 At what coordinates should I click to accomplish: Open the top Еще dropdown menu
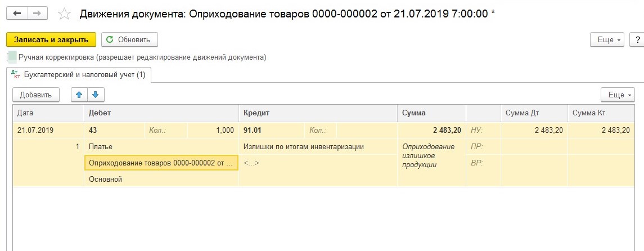click(x=608, y=40)
